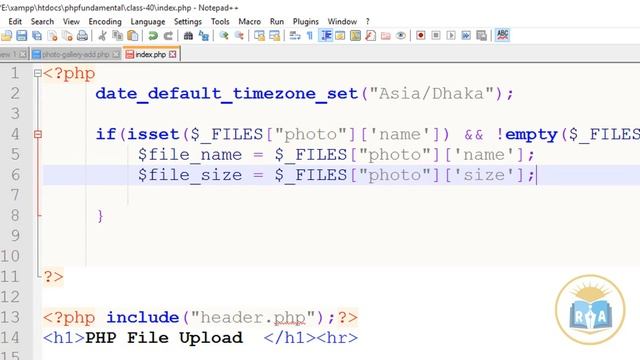The height and width of the screenshot is (360, 640).
Task: Click the "Asia/Dhaka" string
Action: point(431,94)
